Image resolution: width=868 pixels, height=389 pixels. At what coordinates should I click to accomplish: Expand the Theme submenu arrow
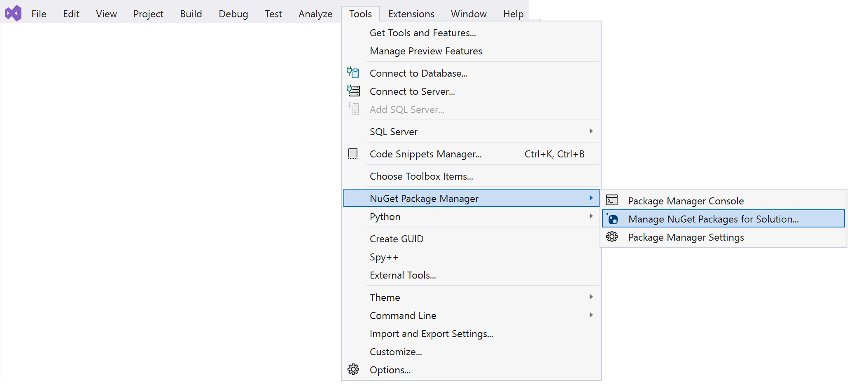click(591, 297)
